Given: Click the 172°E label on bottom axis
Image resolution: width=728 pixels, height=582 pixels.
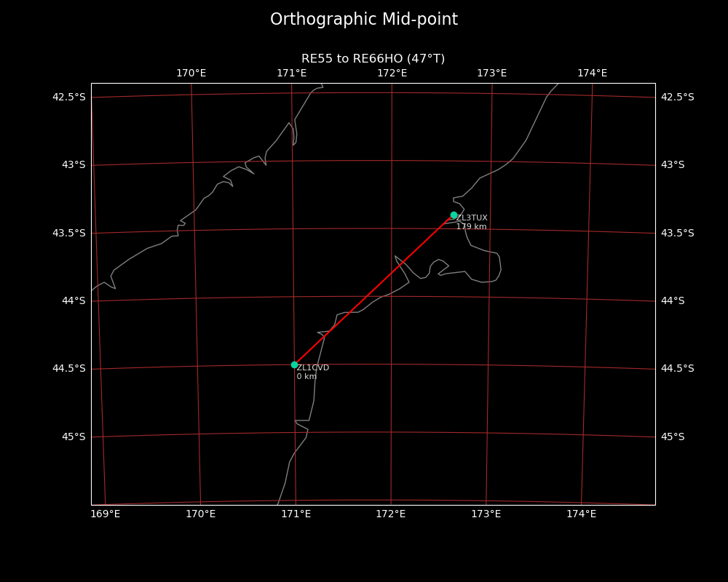Looking at the screenshot, I should pyautogui.click(x=391, y=514).
